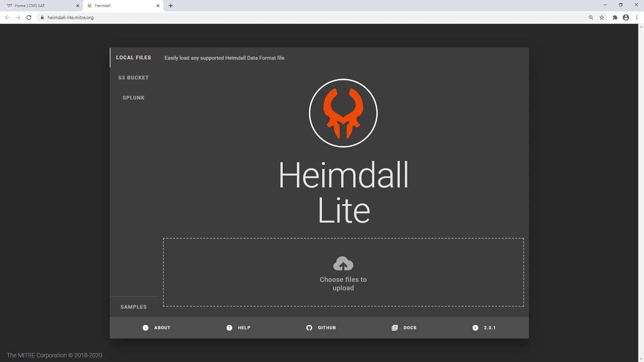Close the Home | CMS SAF tab
Viewport: 644px width, 362px height.
coord(77,6)
